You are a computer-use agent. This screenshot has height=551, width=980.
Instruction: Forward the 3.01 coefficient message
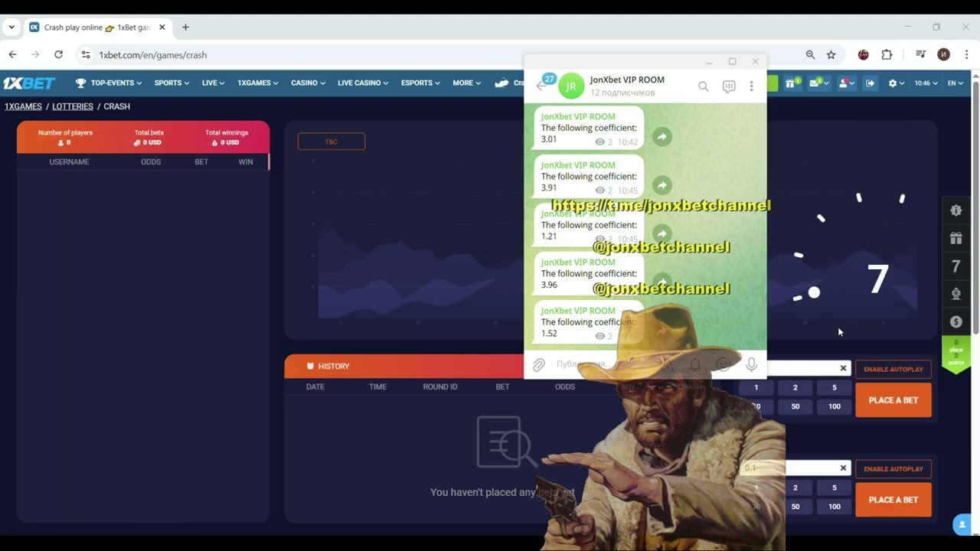[x=661, y=137]
